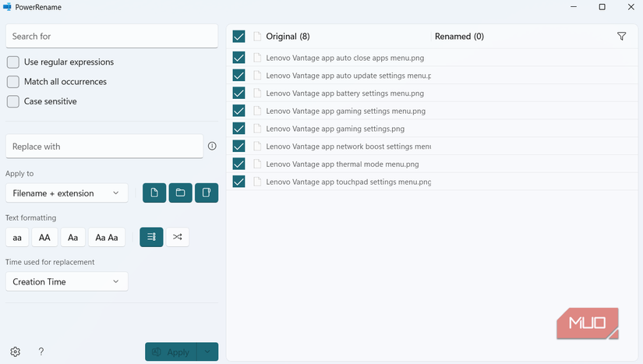Click the Renamed (0) column header

pyautogui.click(x=459, y=37)
